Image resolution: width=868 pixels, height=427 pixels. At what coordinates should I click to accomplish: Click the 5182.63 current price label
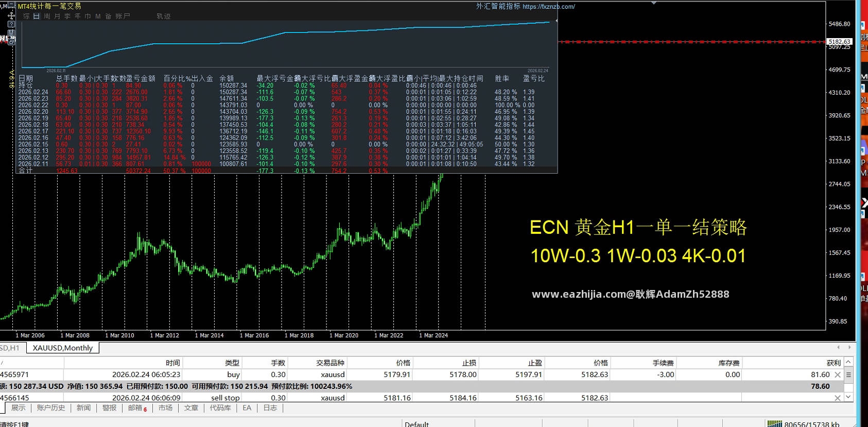[839, 42]
